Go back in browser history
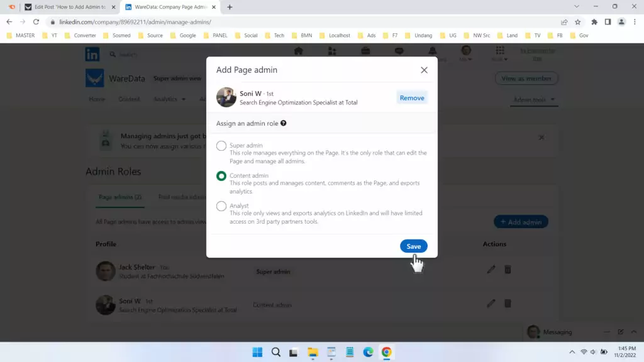The image size is (644, 362). [x=9, y=22]
